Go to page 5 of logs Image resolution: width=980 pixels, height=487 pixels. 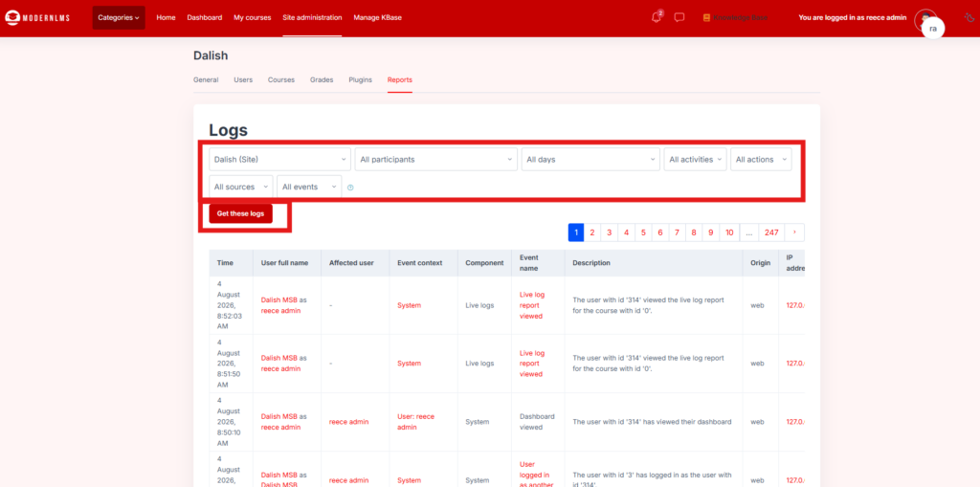(643, 232)
